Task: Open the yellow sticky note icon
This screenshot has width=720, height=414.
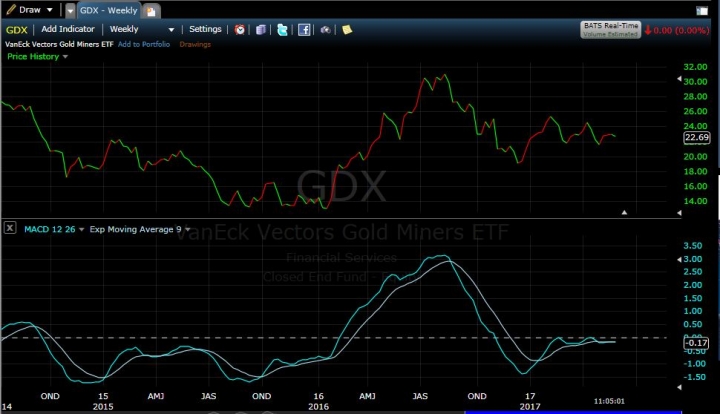Action: (347, 30)
